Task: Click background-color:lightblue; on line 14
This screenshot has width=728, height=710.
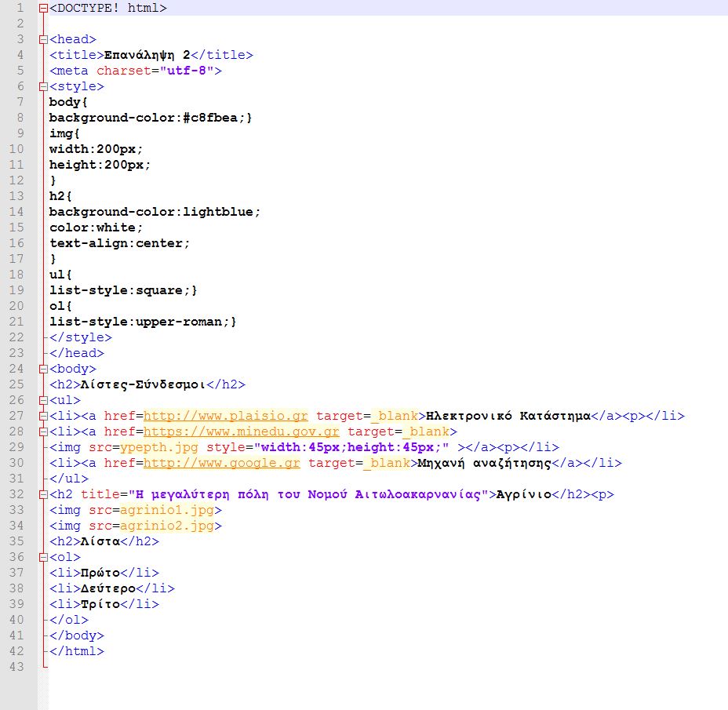Action: 155,212
